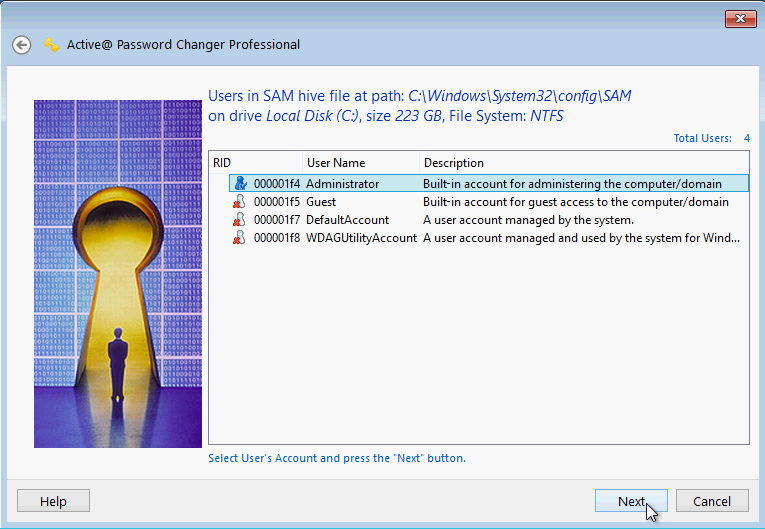This screenshot has width=765, height=529.
Task: Click RID 000001f7
Action: point(277,220)
